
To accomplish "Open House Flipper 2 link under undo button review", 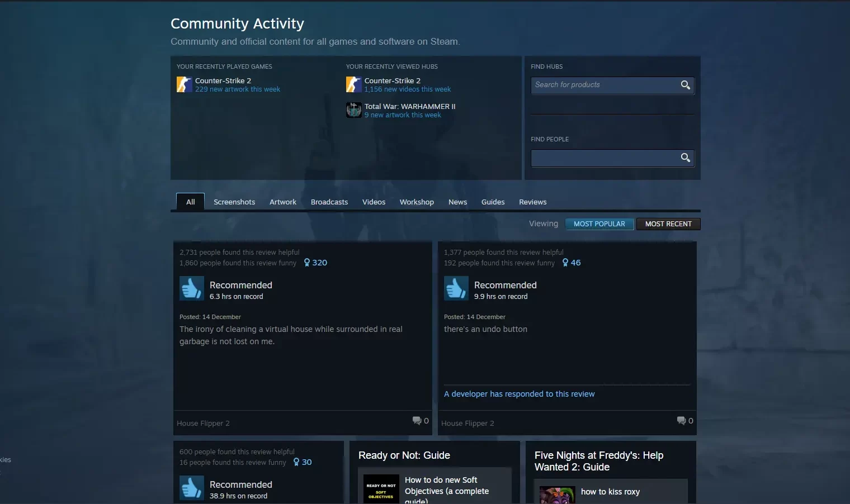I will (467, 424).
